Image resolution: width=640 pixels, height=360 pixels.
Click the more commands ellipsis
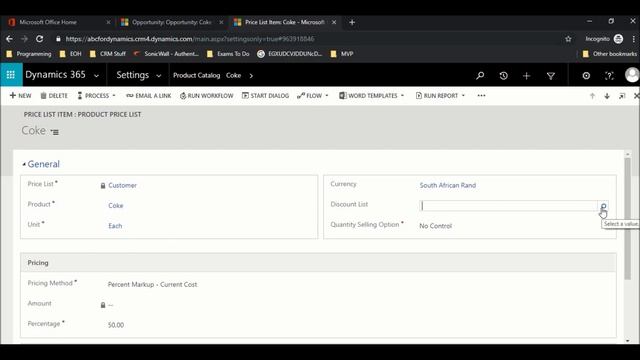pyautogui.click(x=481, y=96)
